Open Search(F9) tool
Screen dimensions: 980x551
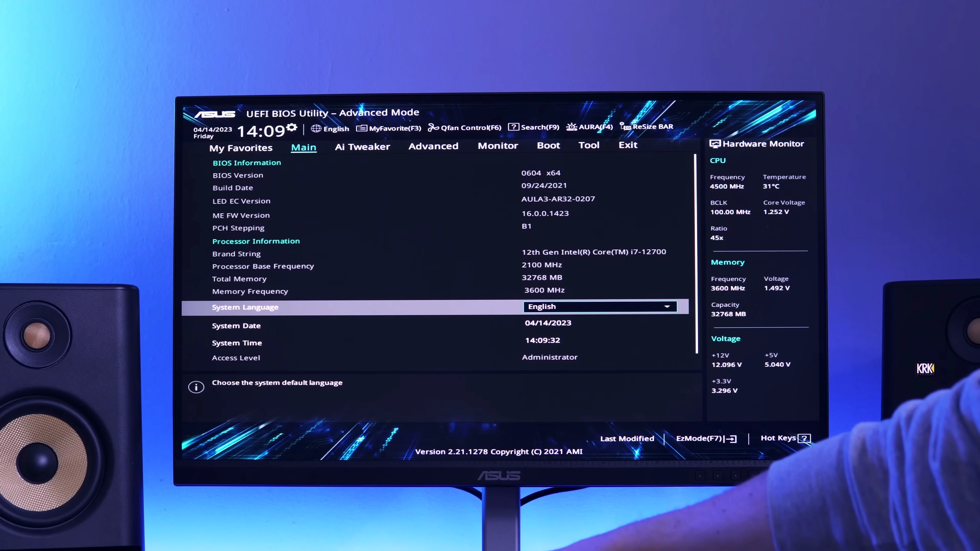[x=534, y=127]
